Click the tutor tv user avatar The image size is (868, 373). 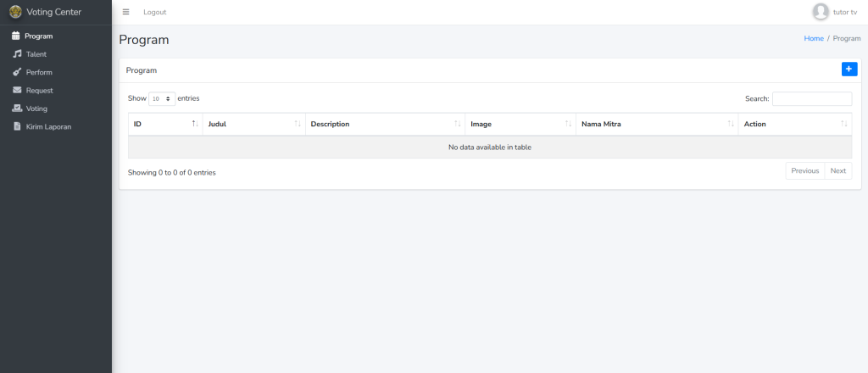coord(820,12)
